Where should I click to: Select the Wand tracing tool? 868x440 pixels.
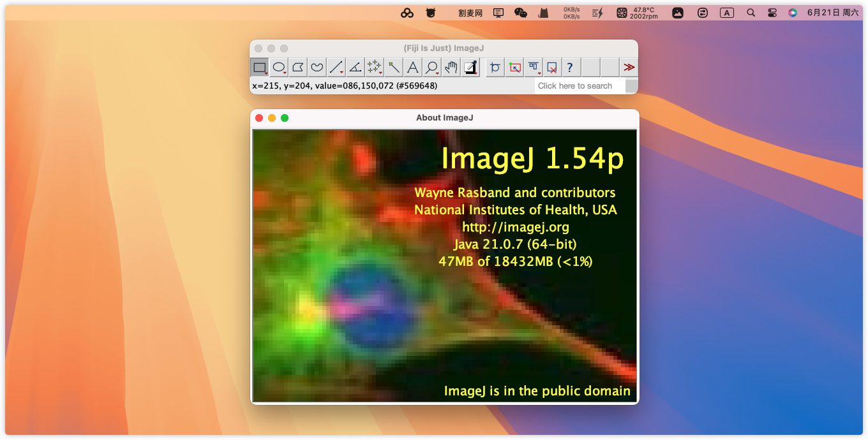[394, 67]
